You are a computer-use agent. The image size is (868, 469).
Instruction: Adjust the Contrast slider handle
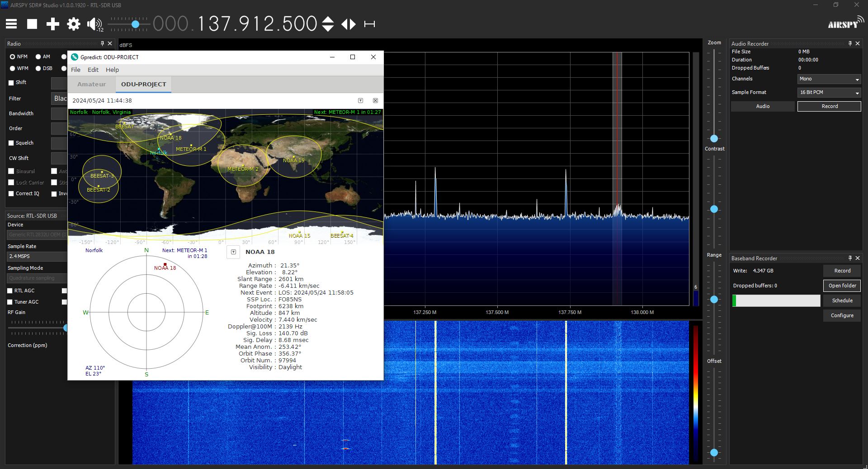point(714,209)
